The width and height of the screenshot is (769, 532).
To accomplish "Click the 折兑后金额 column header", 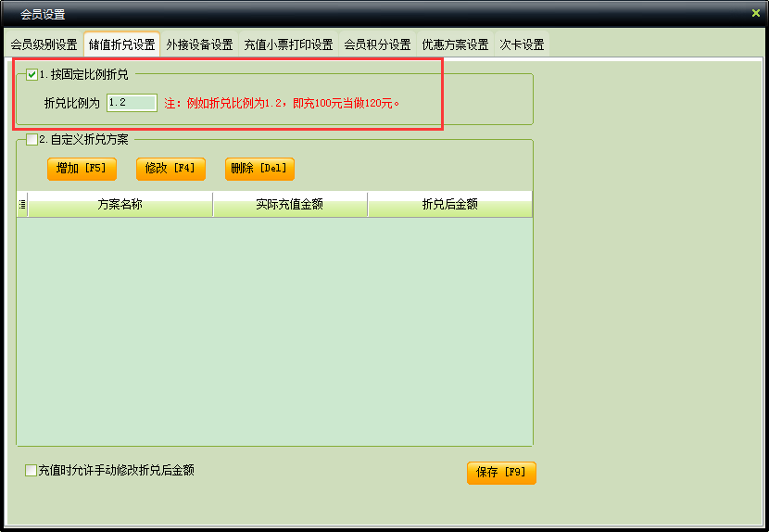I will 449,204.
